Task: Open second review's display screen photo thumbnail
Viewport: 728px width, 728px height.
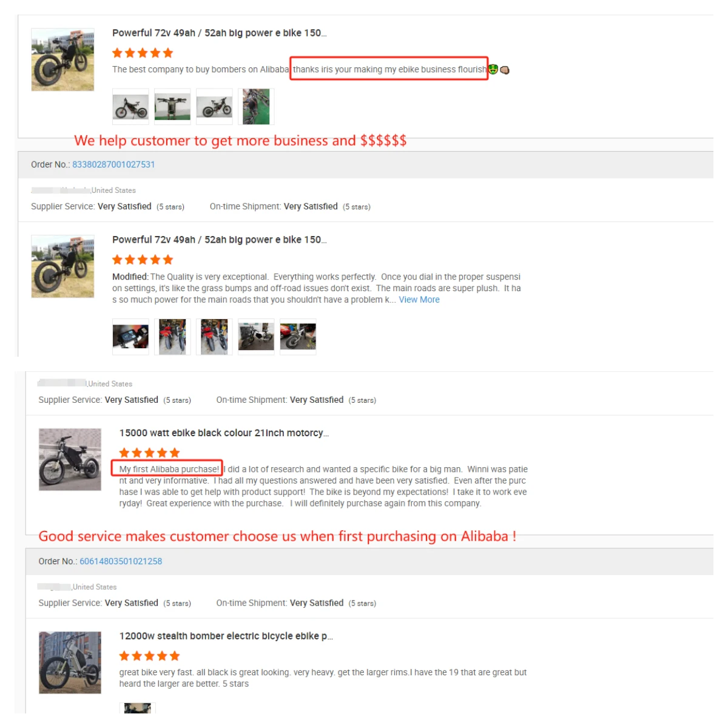Action: [130, 337]
